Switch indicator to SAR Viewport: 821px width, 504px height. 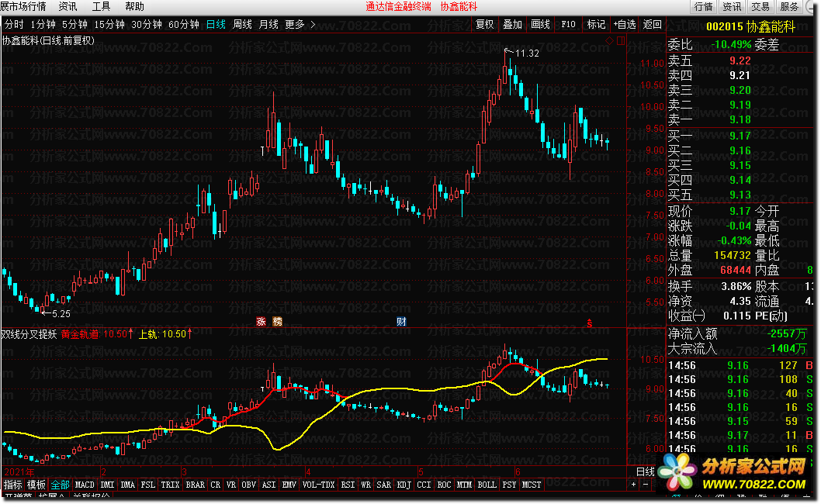point(383,485)
